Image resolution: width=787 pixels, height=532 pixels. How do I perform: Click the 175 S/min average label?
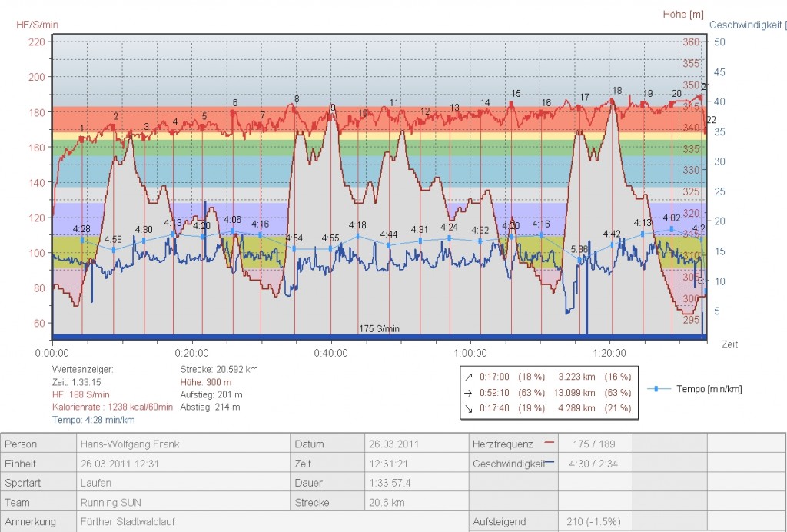click(380, 328)
